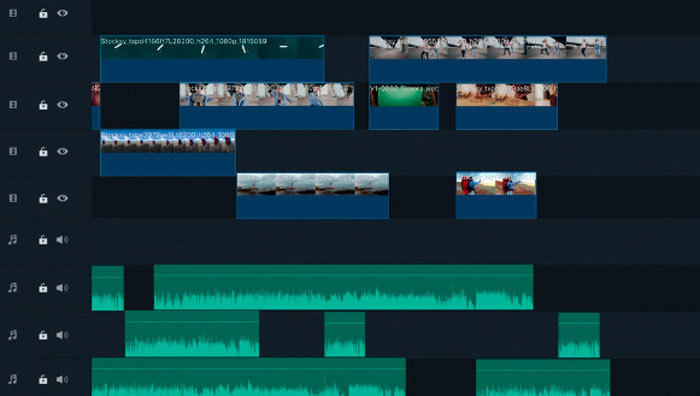Click film icon of track with Stockey_bqpd clip
Viewport: 700px width, 396px height.
pyautogui.click(x=13, y=56)
